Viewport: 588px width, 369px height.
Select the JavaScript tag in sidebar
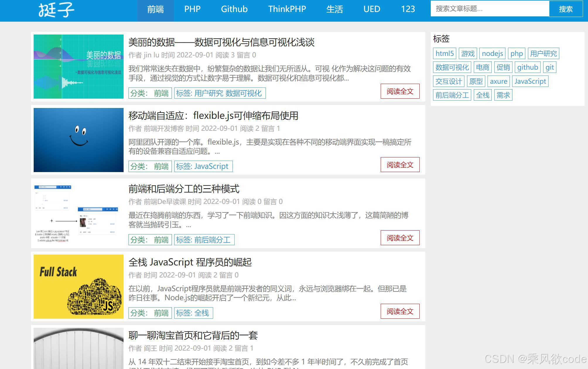tap(530, 81)
